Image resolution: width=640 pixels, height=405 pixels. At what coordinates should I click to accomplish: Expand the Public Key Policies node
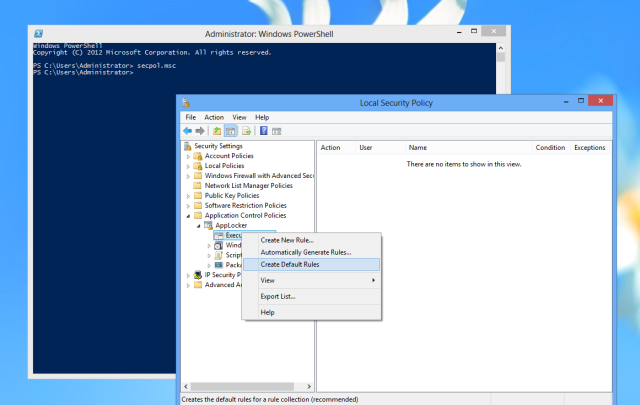point(188,196)
